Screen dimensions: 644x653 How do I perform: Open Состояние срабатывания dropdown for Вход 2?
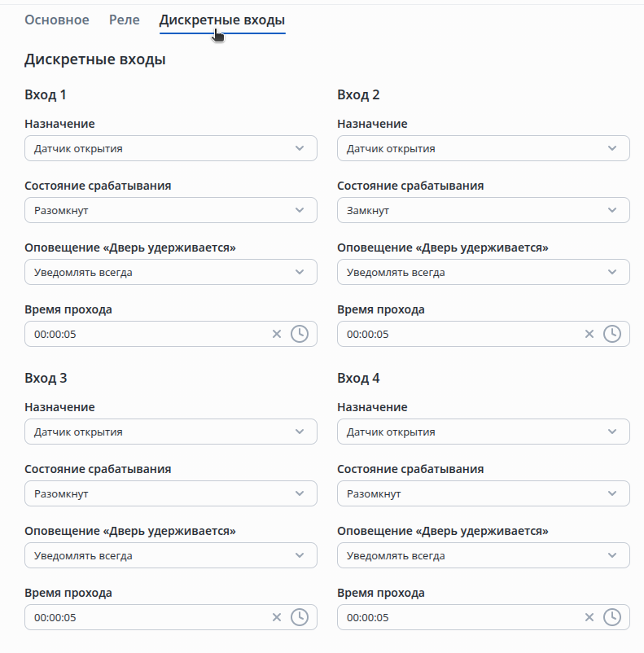click(x=483, y=210)
